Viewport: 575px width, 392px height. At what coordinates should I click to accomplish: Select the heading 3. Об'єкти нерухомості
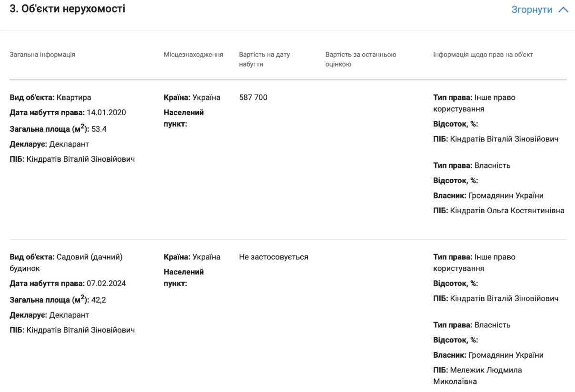point(68,9)
